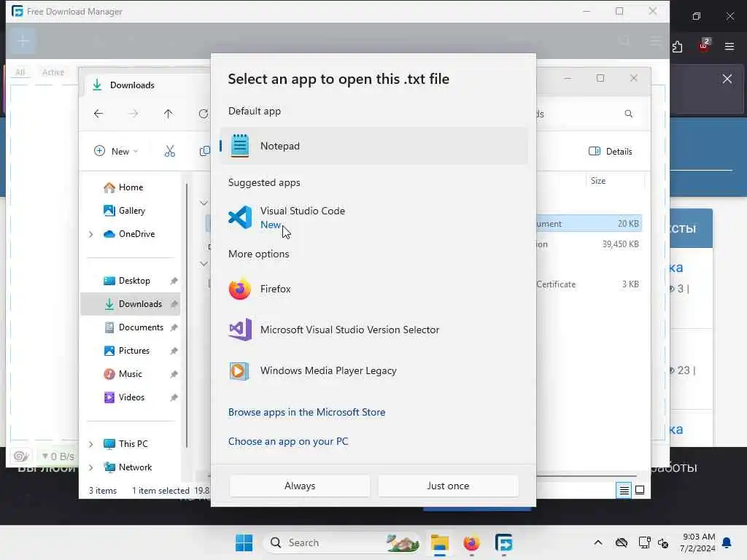Select the 20 KB file row

pos(589,223)
